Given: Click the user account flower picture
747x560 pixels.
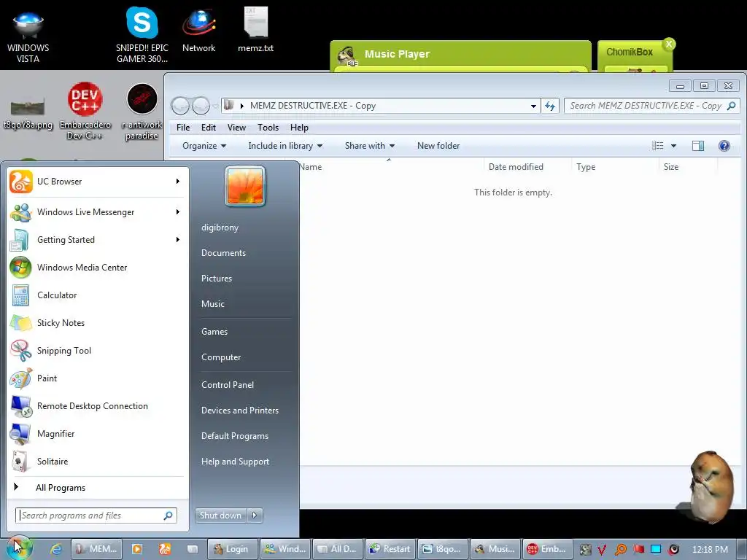Looking at the screenshot, I should tap(245, 186).
